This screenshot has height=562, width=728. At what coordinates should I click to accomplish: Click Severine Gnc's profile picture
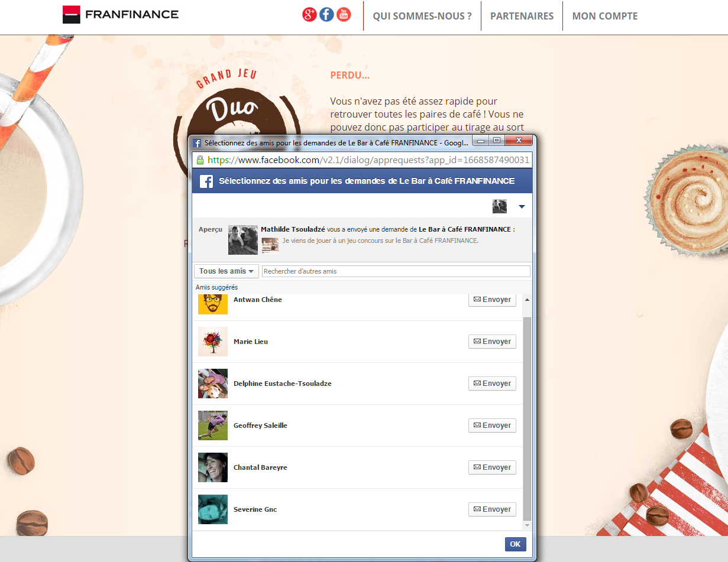click(213, 509)
